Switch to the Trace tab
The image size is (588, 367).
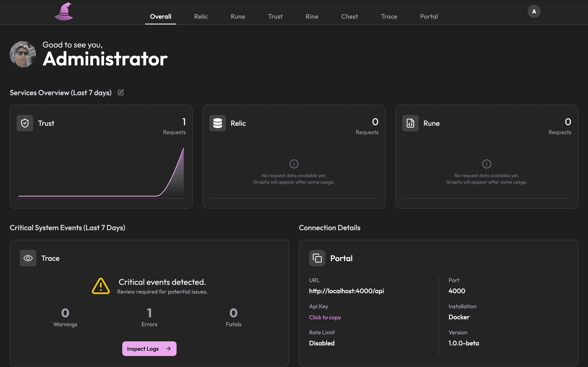pos(389,16)
